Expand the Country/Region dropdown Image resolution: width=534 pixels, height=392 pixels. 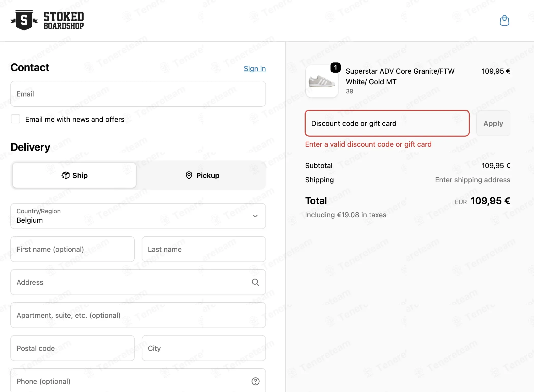point(138,216)
